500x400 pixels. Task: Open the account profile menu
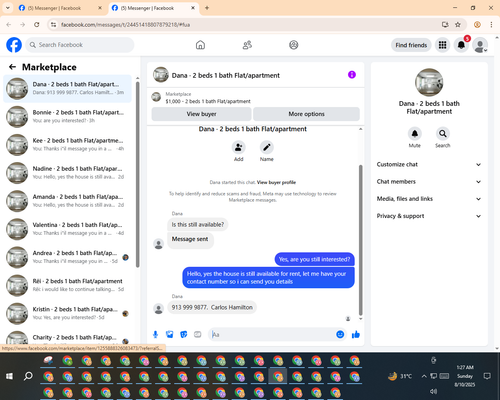pos(480,45)
